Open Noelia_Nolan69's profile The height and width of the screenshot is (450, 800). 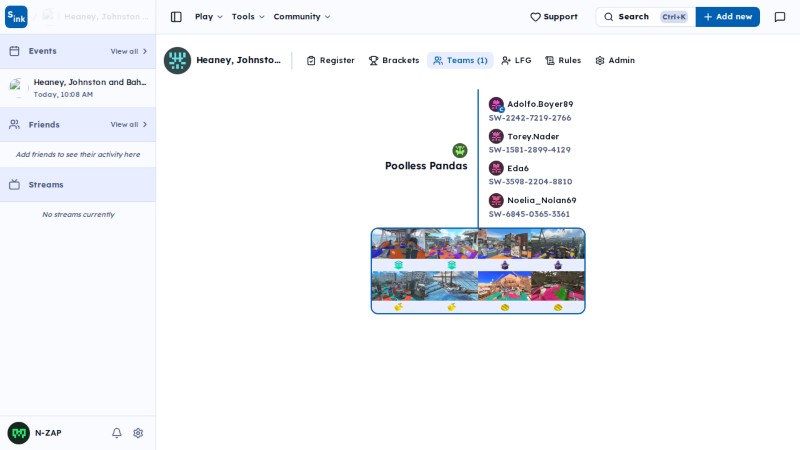(541, 201)
